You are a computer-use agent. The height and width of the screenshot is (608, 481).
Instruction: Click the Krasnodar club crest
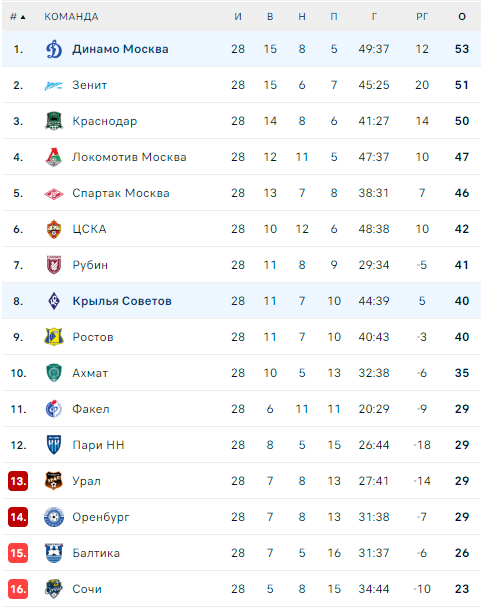pos(54,121)
